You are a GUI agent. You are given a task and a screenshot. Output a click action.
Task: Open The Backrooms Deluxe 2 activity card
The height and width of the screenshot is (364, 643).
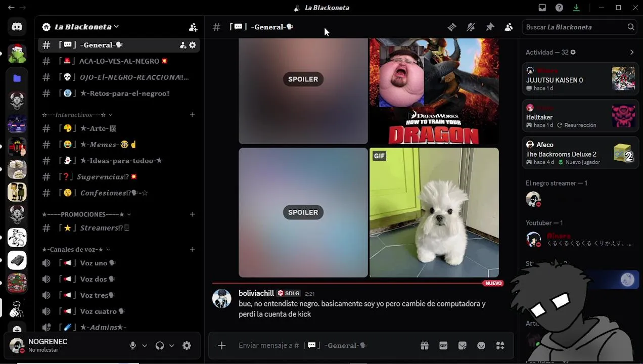coord(581,153)
